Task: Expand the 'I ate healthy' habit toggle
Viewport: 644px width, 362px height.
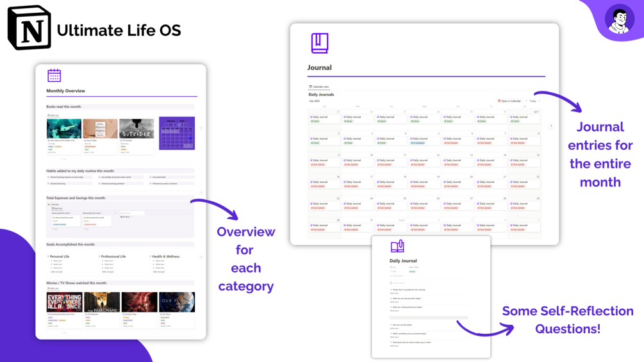Action: pos(99,177)
